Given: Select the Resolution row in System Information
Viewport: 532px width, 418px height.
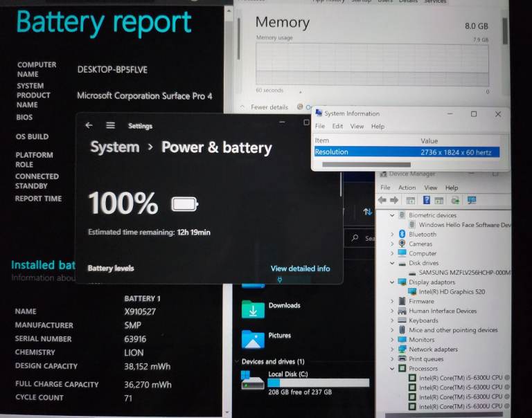Looking at the screenshot, I should [409, 152].
